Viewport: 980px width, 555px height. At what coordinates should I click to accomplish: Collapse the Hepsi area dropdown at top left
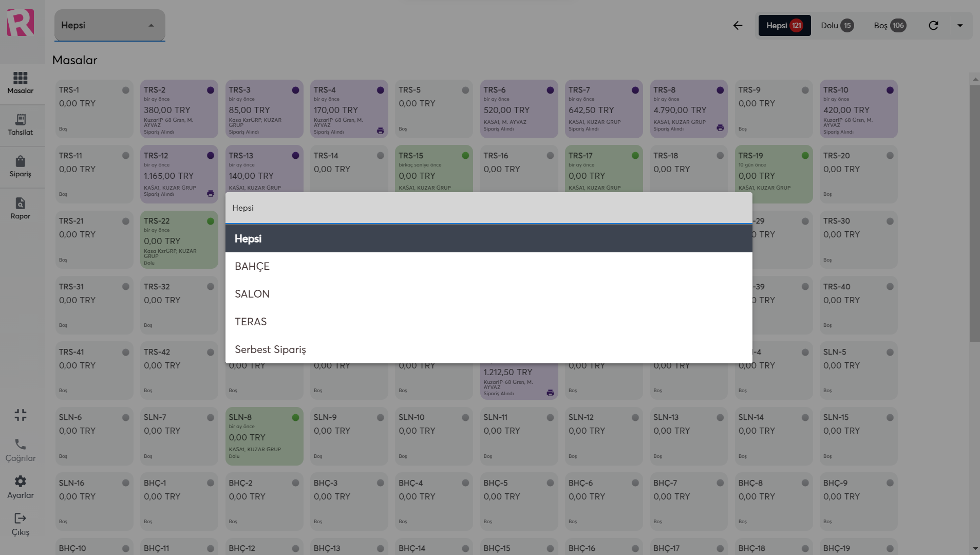[151, 26]
